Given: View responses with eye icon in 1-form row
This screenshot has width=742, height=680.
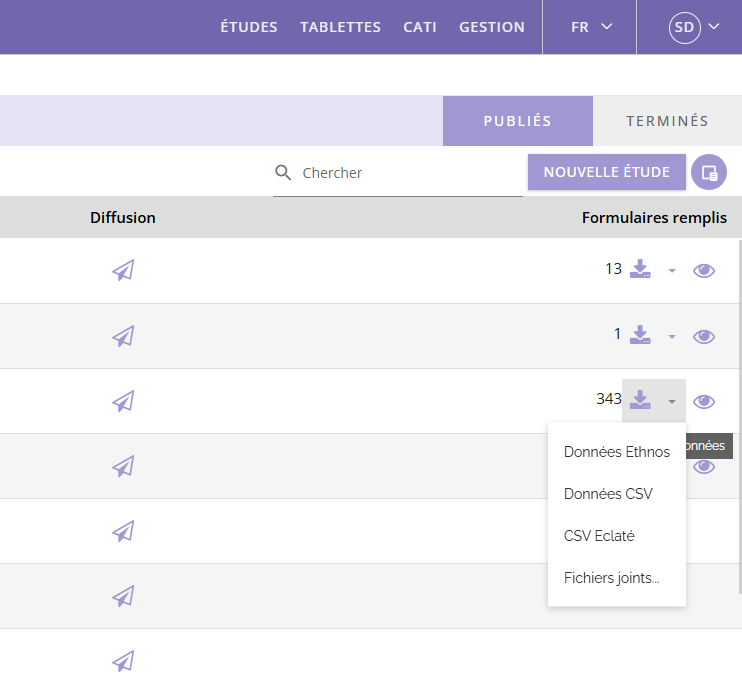Looking at the screenshot, I should tap(704, 336).
